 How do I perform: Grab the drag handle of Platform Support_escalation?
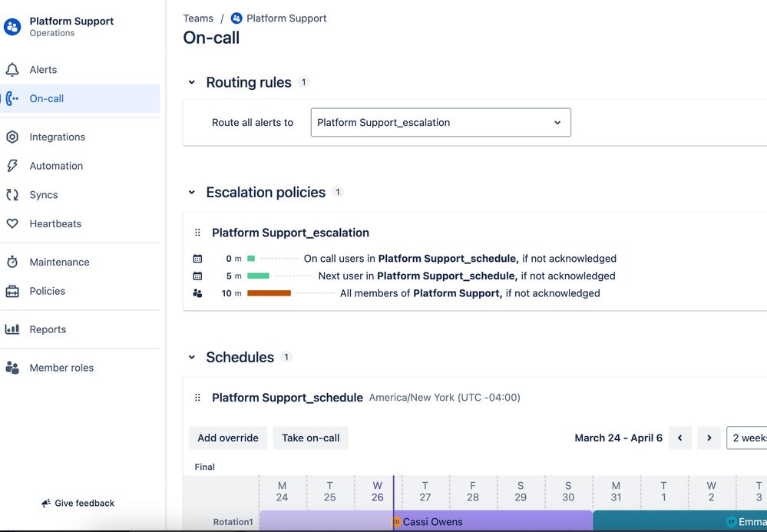[197, 233]
